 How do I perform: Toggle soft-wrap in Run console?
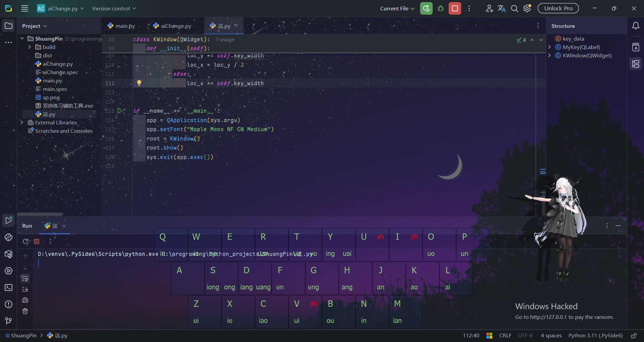pyautogui.click(x=25, y=279)
